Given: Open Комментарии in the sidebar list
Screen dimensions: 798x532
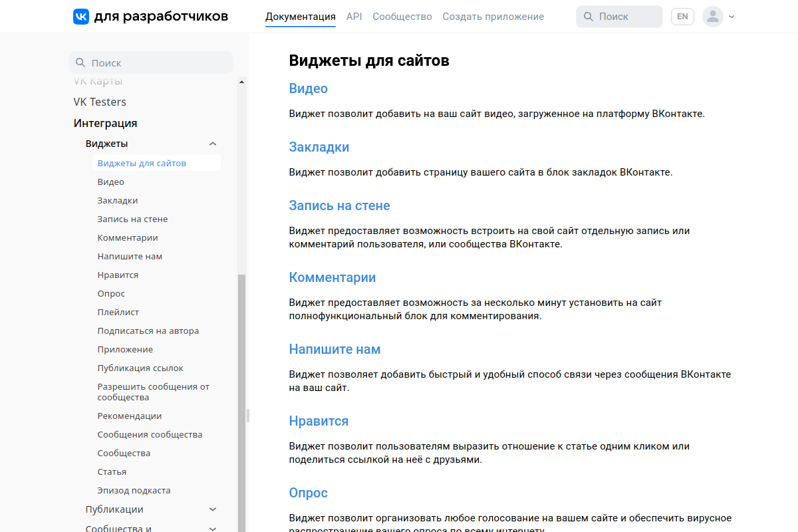Looking at the screenshot, I should click(128, 237).
